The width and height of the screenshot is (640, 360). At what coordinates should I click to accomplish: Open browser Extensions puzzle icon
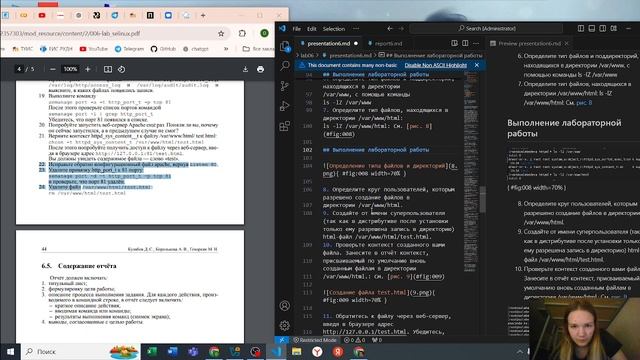[x=242, y=33]
